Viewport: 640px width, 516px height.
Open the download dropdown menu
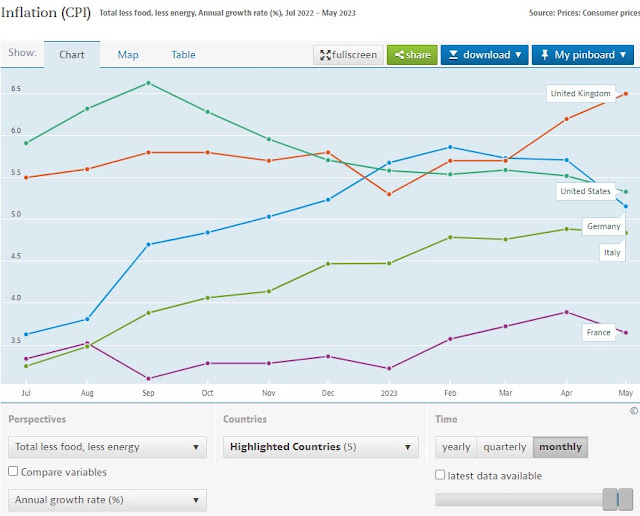click(x=484, y=55)
